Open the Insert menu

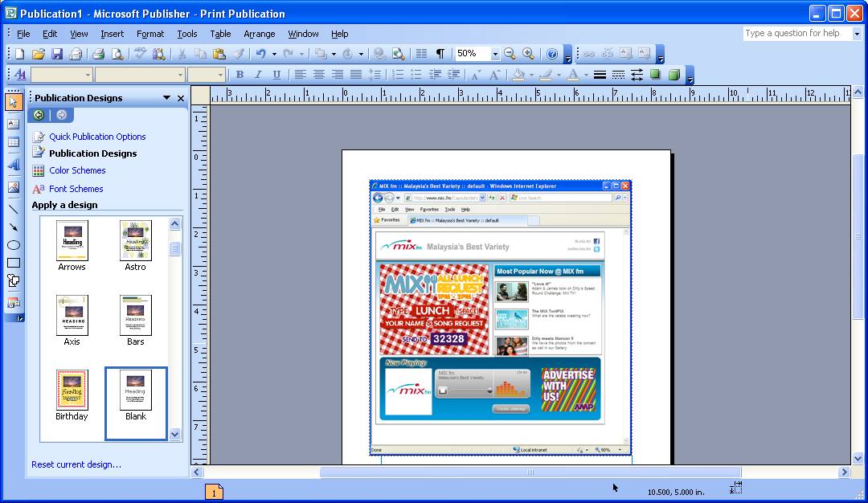112,34
